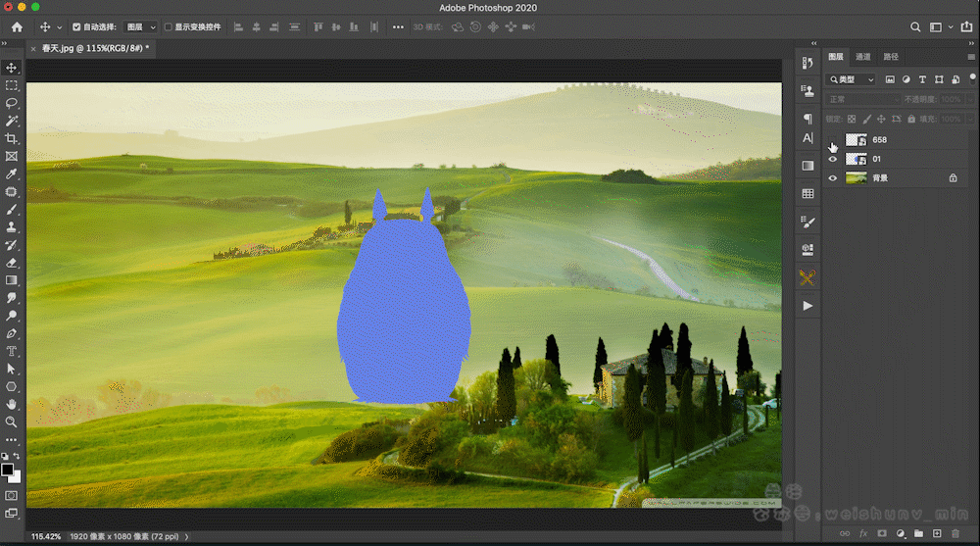980x546 pixels.
Task: Select the Clone Stamp tool
Action: tap(11, 227)
